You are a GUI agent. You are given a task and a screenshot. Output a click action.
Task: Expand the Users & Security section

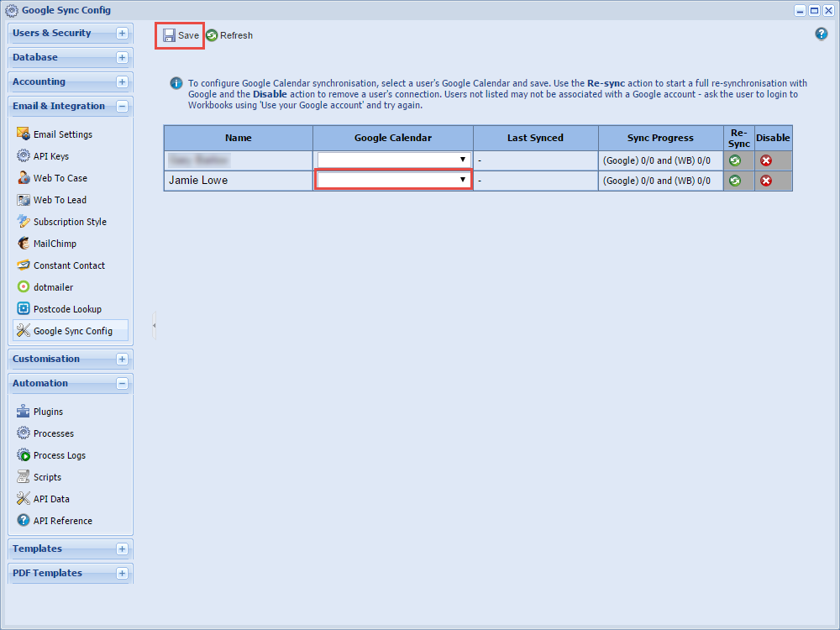point(122,34)
